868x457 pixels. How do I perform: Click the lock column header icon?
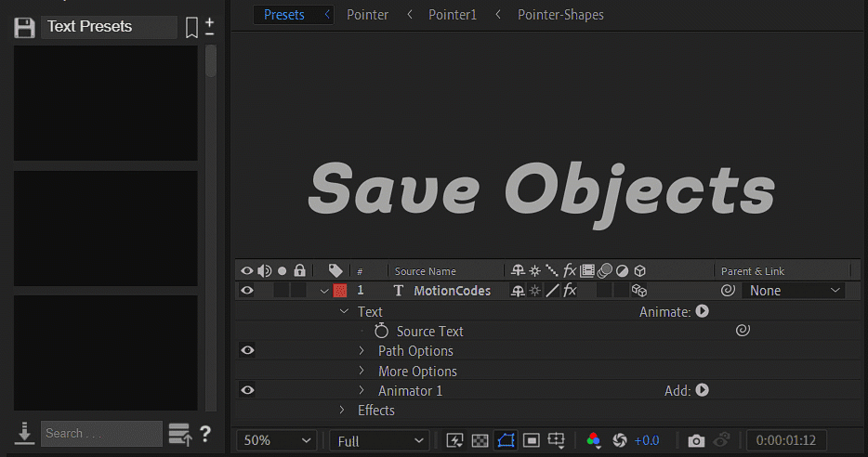(299, 270)
